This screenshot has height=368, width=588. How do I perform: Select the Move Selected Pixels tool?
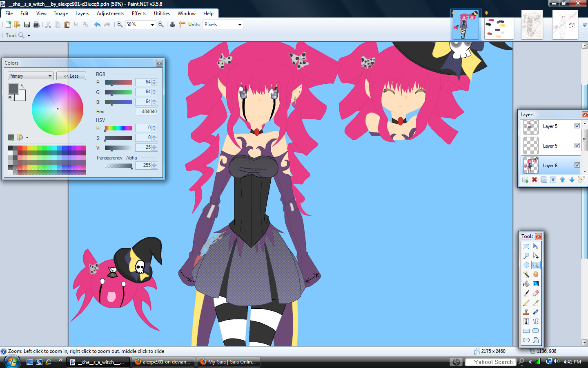536,246
